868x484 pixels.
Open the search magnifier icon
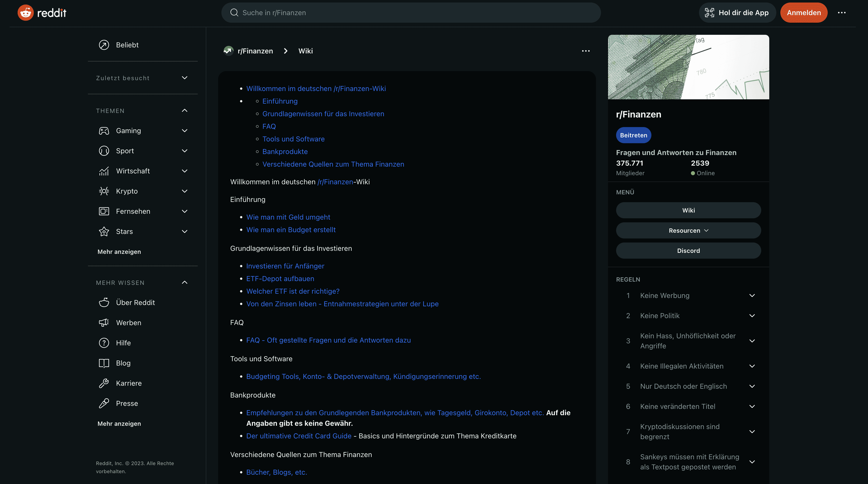coord(234,13)
